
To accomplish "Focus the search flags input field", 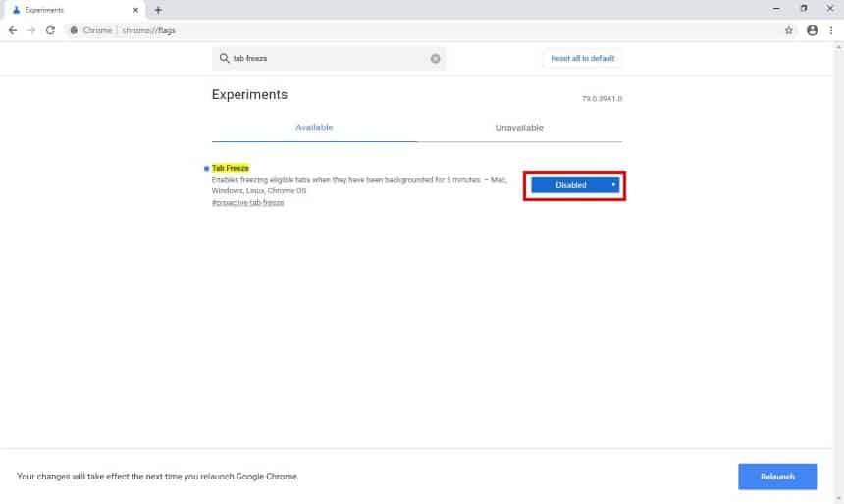I will pos(329,58).
